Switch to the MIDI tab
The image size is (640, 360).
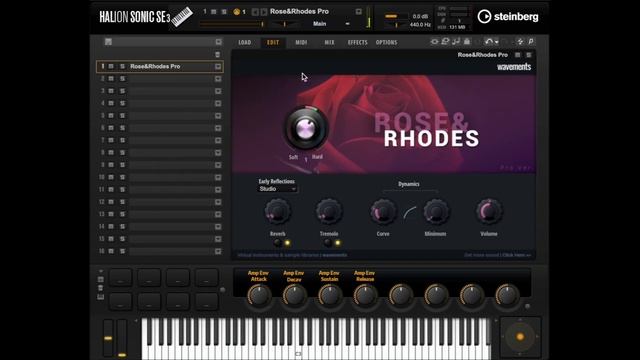(301, 42)
